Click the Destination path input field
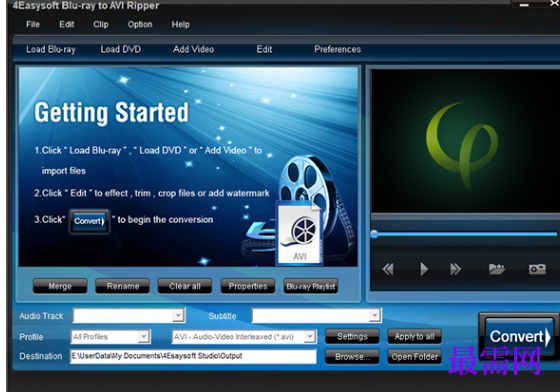The width and height of the screenshot is (560, 392). (193, 356)
